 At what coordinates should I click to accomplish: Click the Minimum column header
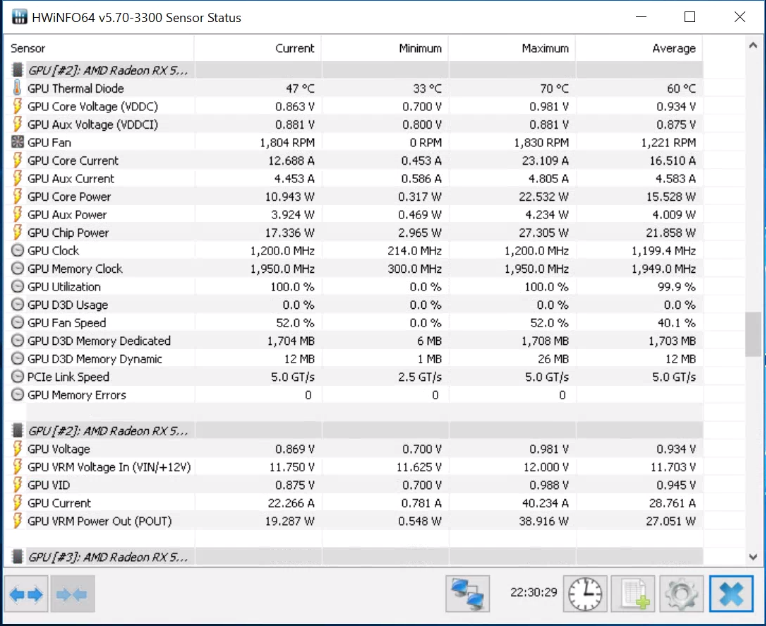[385, 48]
